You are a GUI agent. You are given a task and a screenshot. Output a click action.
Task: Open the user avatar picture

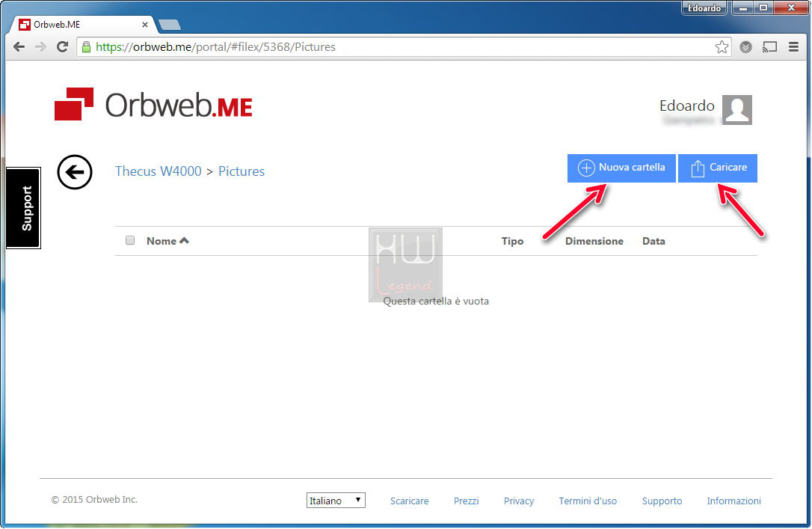(x=737, y=110)
